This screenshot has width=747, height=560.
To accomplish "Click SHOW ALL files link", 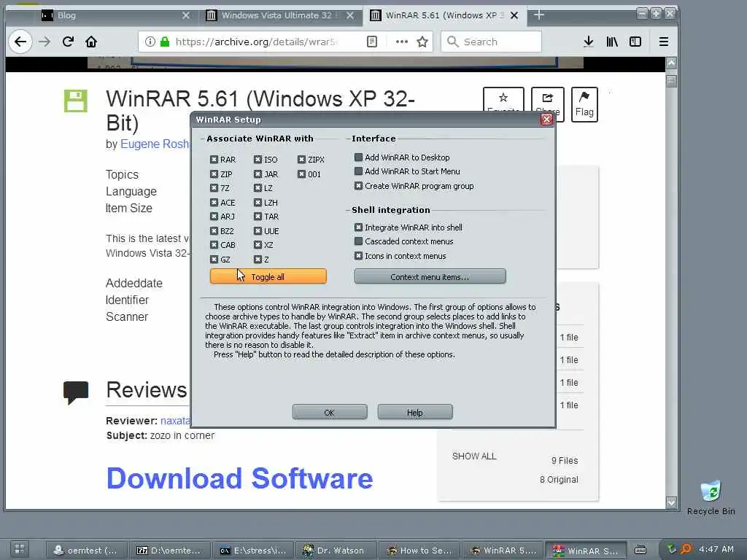I will [x=474, y=456].
